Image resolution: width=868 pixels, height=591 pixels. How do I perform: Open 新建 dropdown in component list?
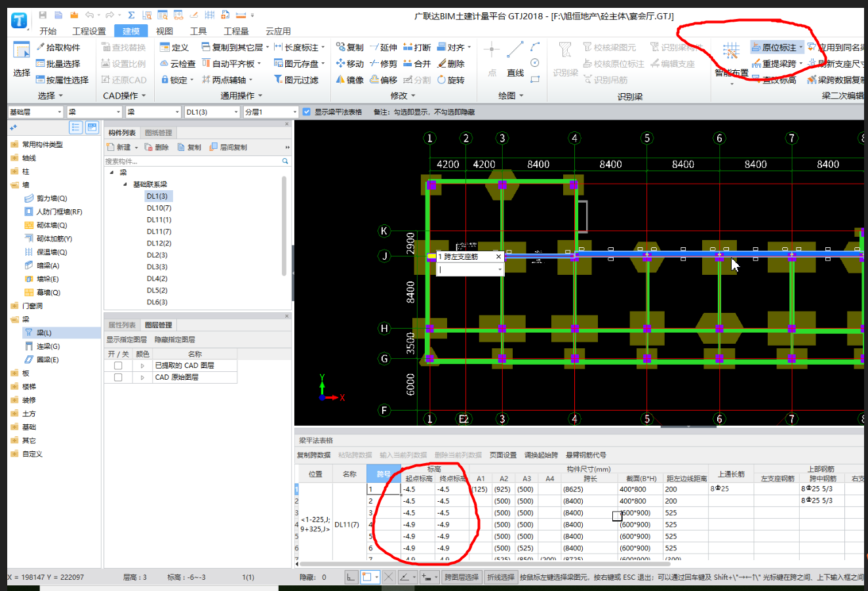pos(136,148)
